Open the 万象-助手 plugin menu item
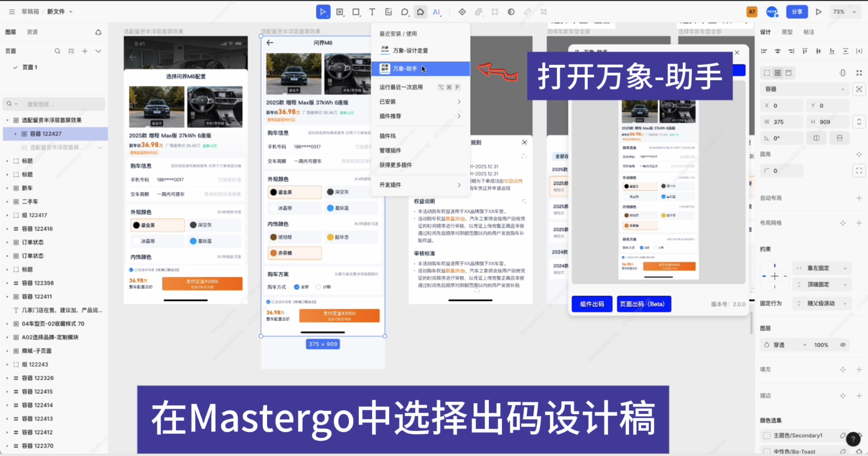The width and height of the screenshot is (868, 456). pyautogui.click(x=420, y=69)
